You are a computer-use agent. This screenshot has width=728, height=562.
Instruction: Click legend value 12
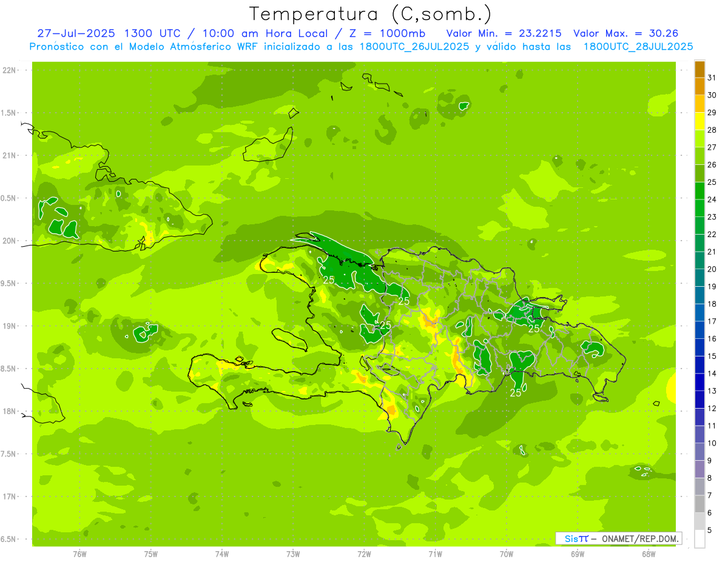click(x=712, y=408)
